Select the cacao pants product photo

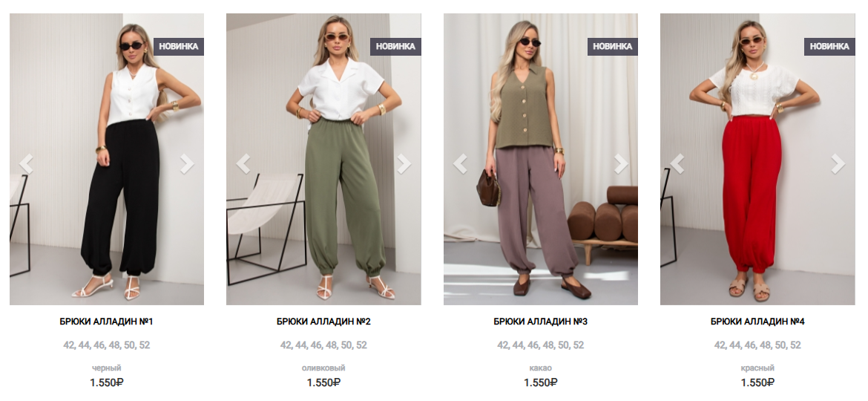[541, 159]
